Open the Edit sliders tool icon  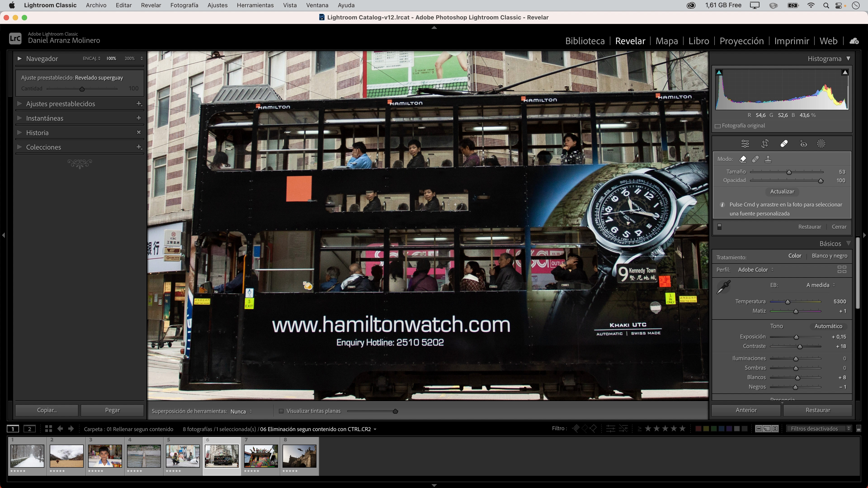[x=745, y=144]
